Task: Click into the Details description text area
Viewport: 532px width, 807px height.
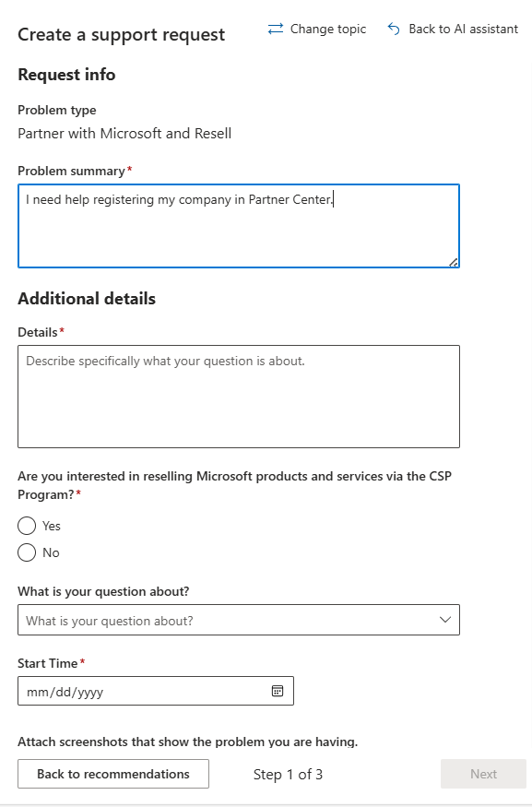Action: pyautogui.click(x=239, y=397)
